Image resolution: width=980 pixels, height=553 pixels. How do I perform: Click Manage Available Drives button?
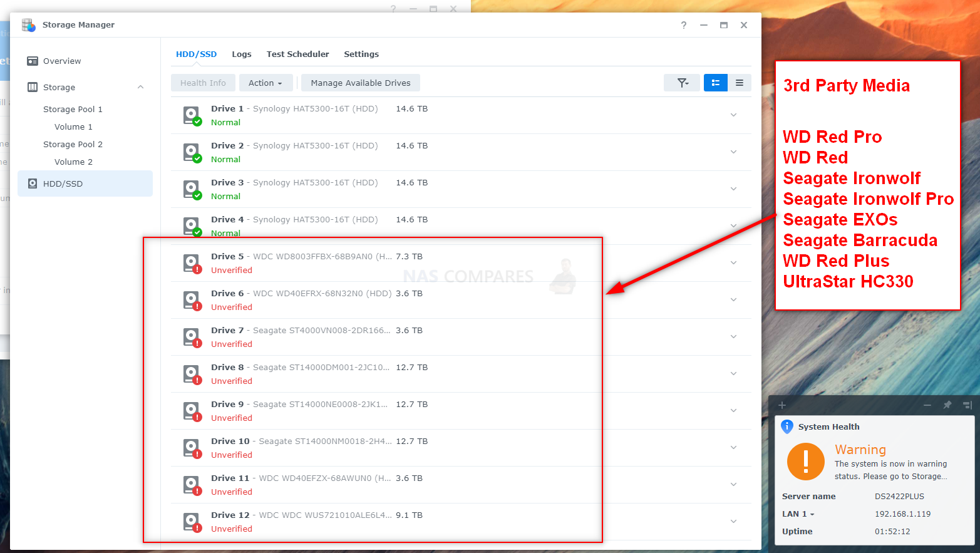coord(361,83)
